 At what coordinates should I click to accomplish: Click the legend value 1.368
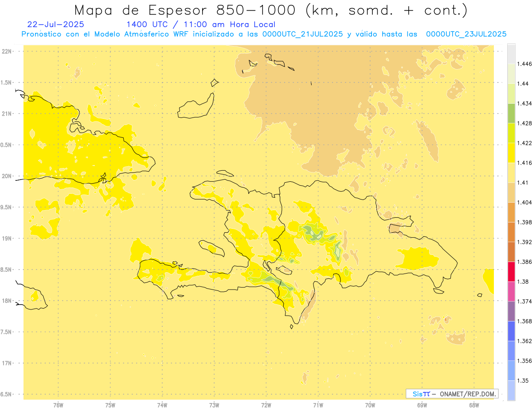[524, 321]
